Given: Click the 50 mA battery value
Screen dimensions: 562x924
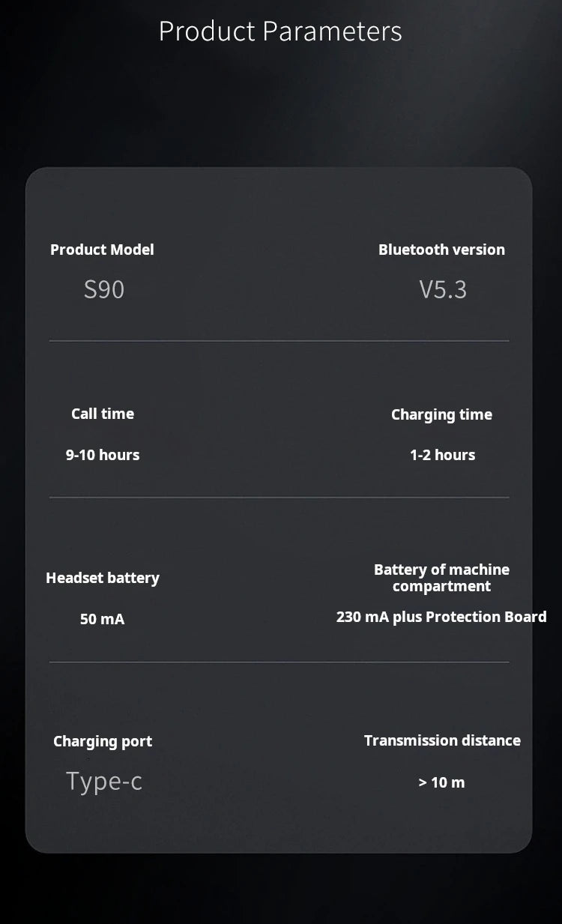Looking at the screenshot, I should tap(103, 619).
